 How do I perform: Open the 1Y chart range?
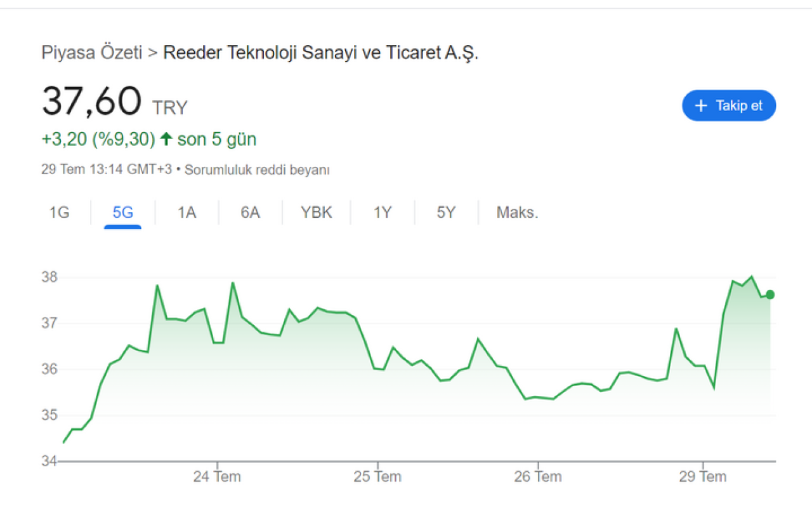point(382,213)
